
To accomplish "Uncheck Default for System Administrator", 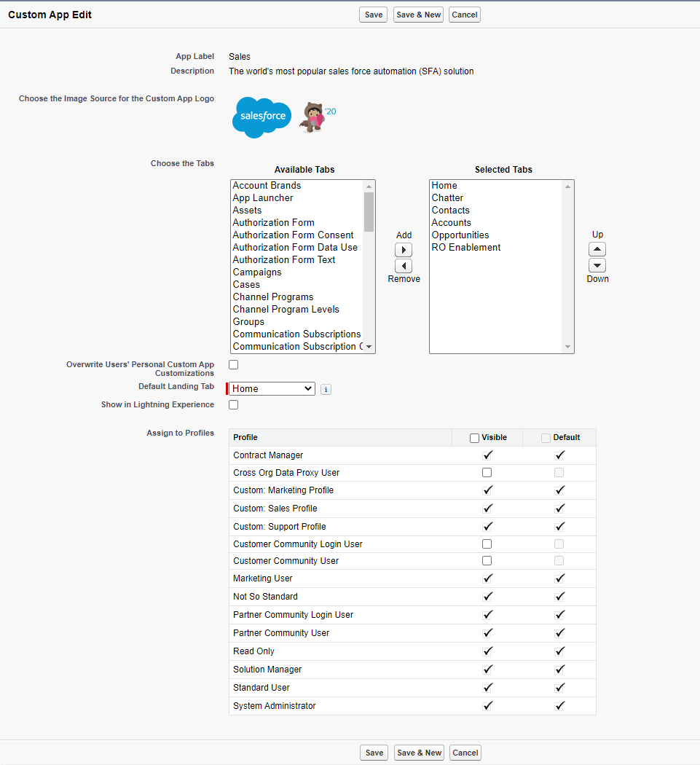I will tap(559, 705).
